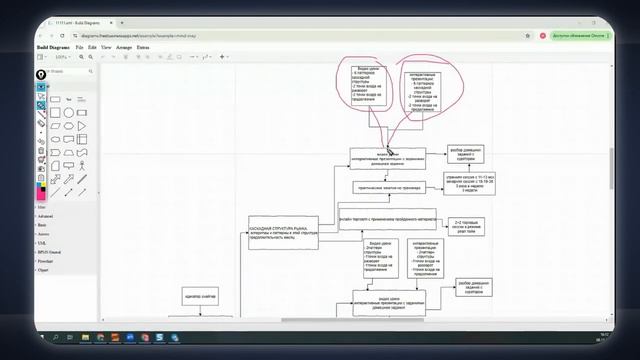Expand the Arrows shapes category
Screen dimensions: 640x360
pyautogui.click(x=43, y=234)
